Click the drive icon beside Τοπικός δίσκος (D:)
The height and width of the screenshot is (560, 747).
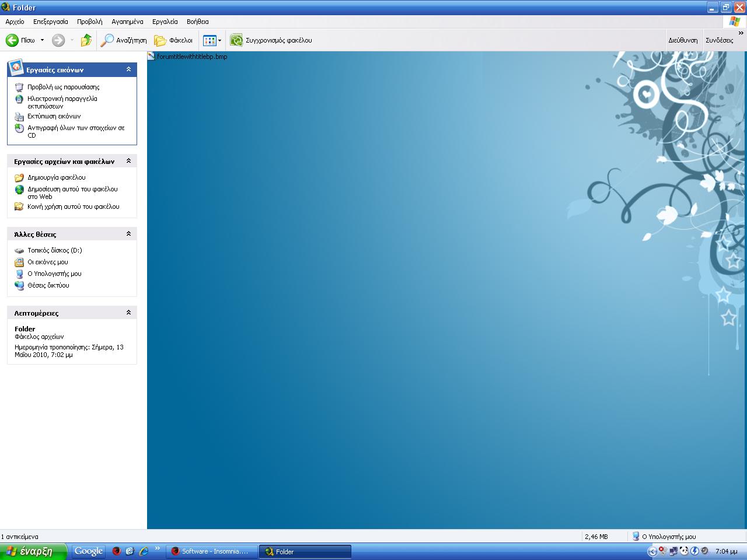pyautogui.click(x=19, y=250)
